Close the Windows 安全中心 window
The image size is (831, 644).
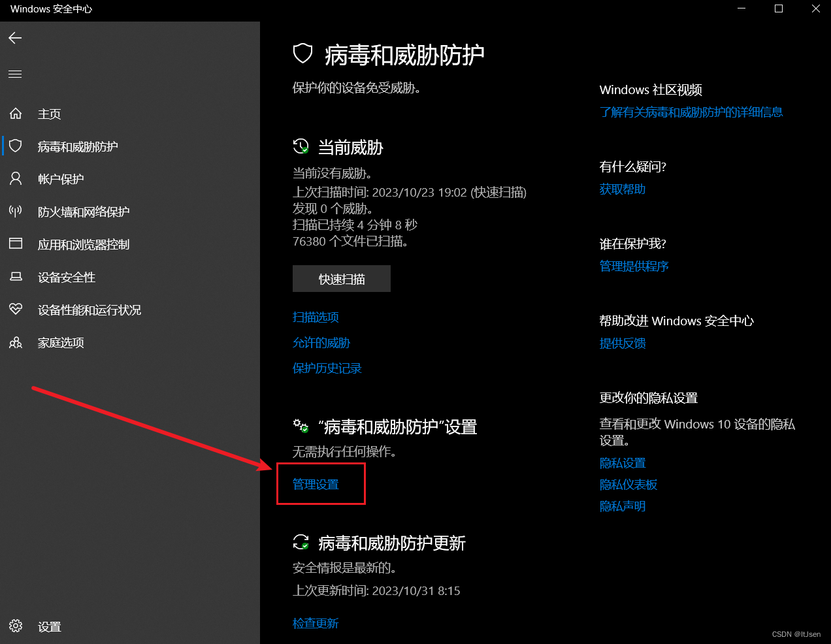(816, 8)
